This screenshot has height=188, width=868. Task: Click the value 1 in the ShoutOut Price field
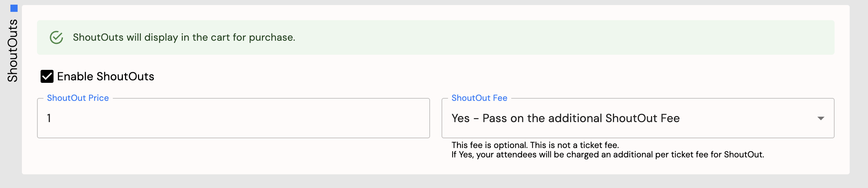pos(49,118)
